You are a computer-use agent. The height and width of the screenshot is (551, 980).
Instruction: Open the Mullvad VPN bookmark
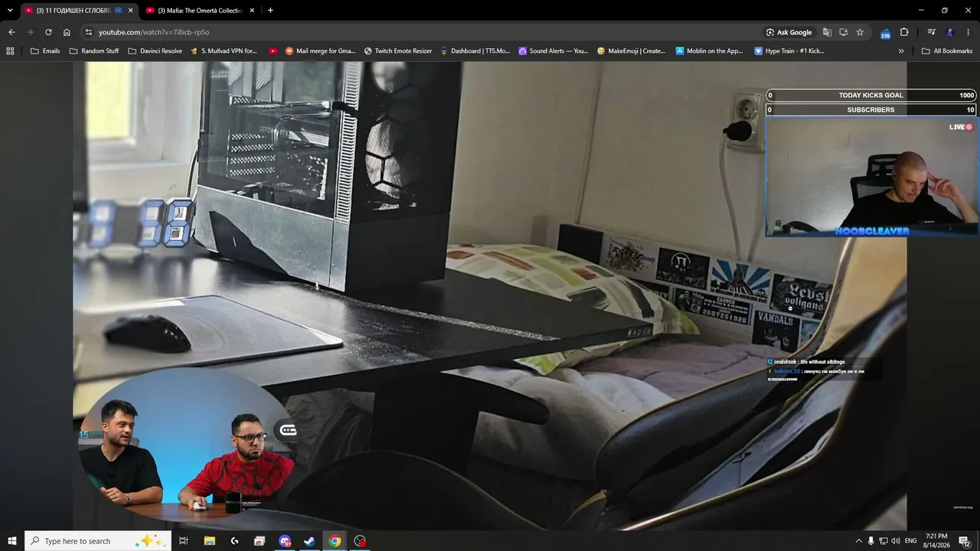(x=224, y=51)
